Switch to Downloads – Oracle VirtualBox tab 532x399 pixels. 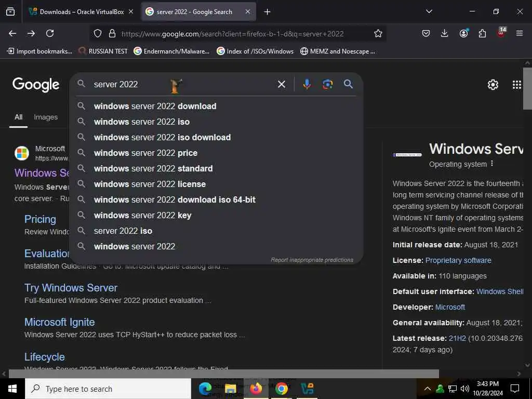click(x=82, y=12)
